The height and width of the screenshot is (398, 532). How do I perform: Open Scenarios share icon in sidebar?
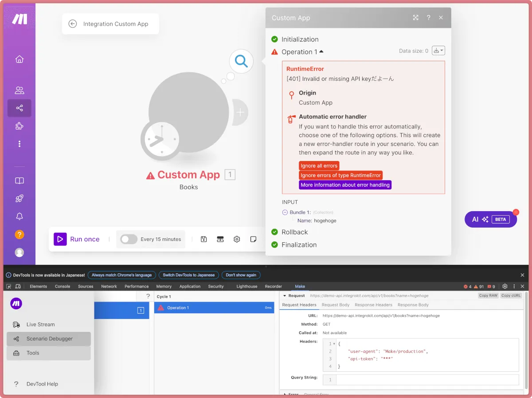pyautogui.click(x=20, y=108)
